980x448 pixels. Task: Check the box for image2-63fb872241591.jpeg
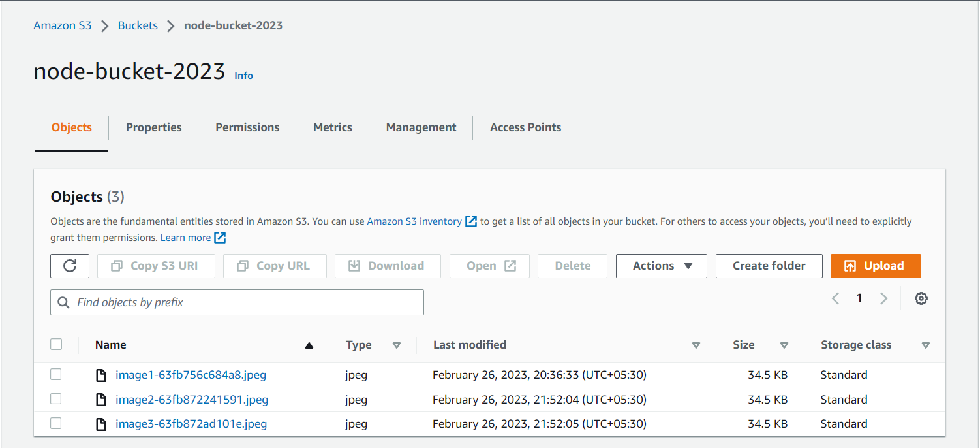[x=56, y=399]
